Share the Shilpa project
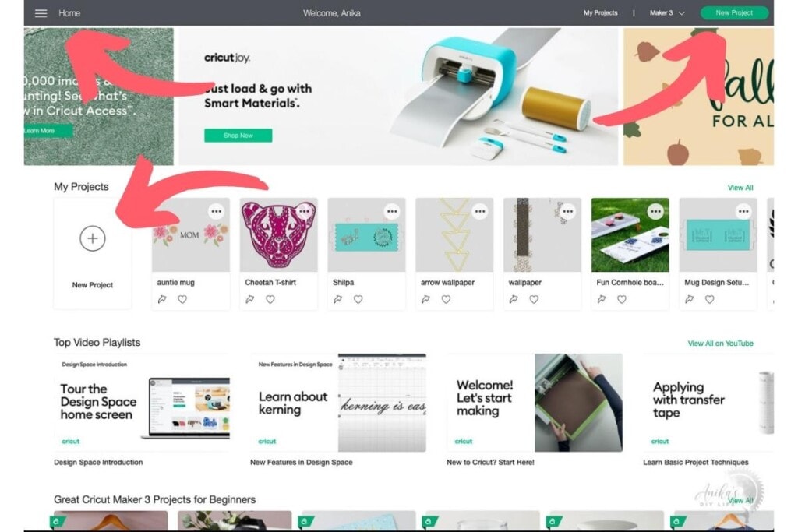The image size is (798, 532). click(x=338, y=300)
